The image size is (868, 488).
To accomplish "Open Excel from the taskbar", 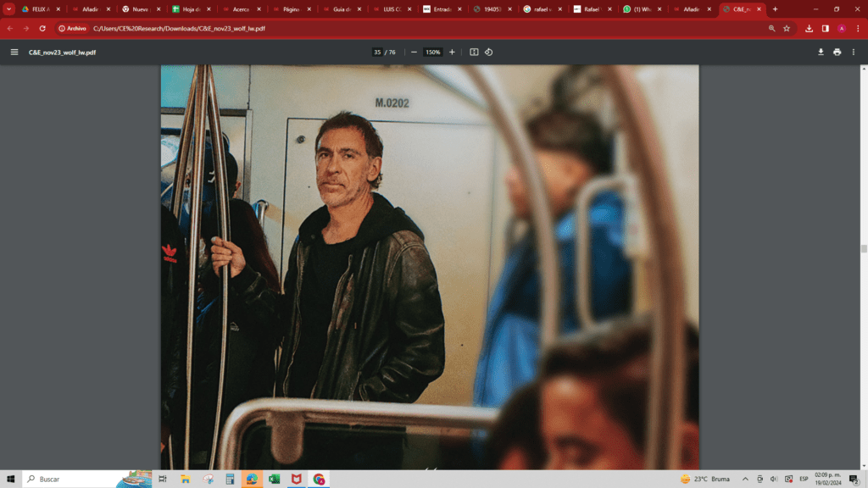I will coord(274,480).
